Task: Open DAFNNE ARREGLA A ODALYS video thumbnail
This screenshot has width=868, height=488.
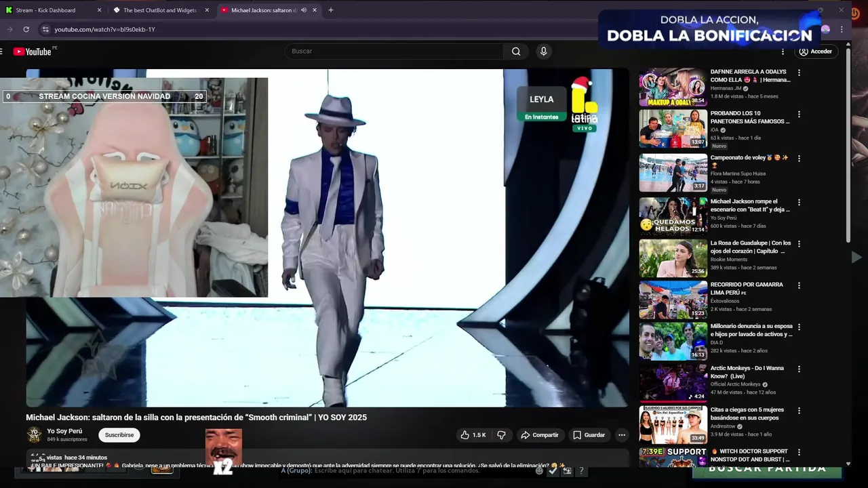Action: click(673, 87)
